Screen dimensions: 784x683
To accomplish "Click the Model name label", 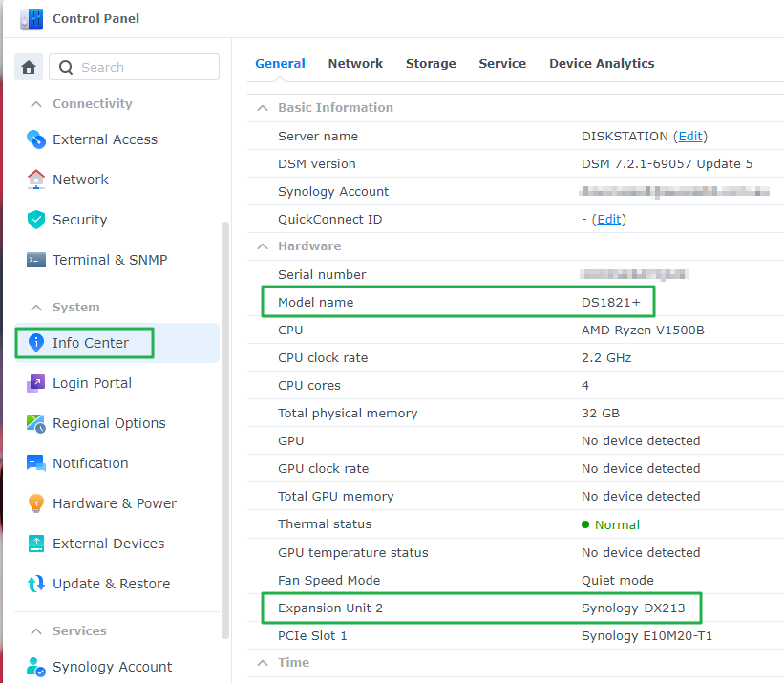I will coord(315,303).
